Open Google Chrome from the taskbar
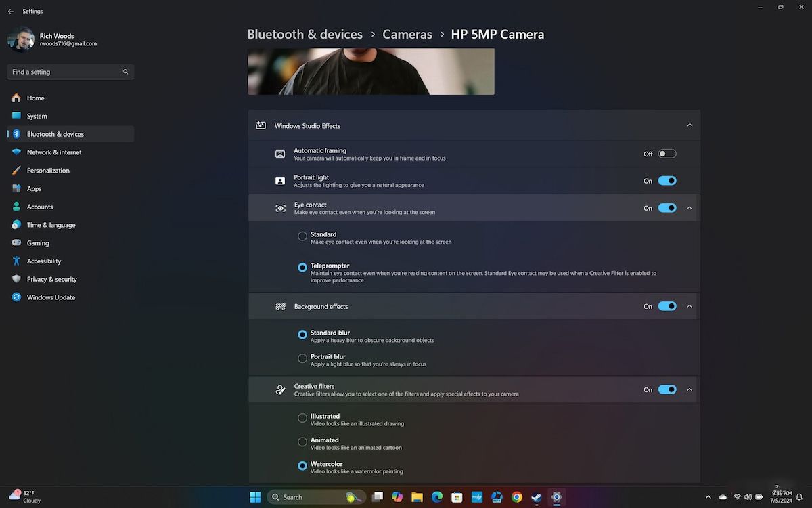Viewport: 812px width, 508px height. pyautogui.click(x=517, y=497)
